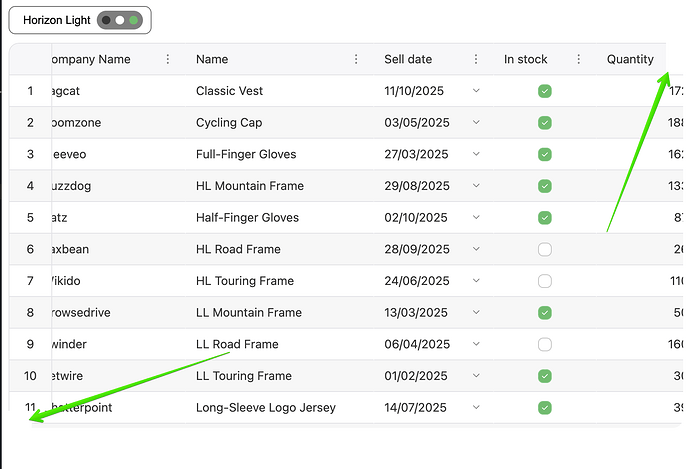Open date dropdown for 24/06/2025
This screenshot has height=469, width=690.
tap(476, 281)
